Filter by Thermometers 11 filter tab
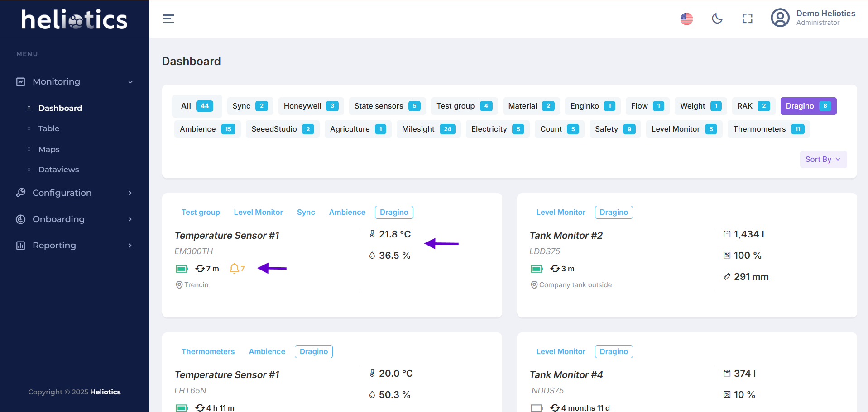Image resolution: width=868 pixels, height=412 pixels. tap(768, 129)
